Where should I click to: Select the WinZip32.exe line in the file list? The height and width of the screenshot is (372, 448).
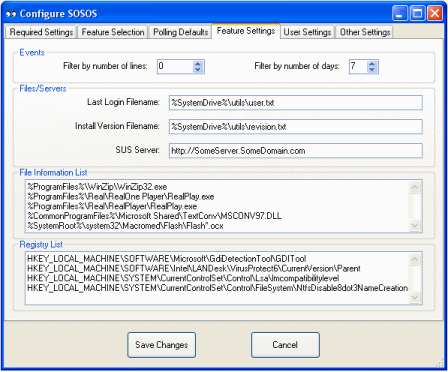97,187
